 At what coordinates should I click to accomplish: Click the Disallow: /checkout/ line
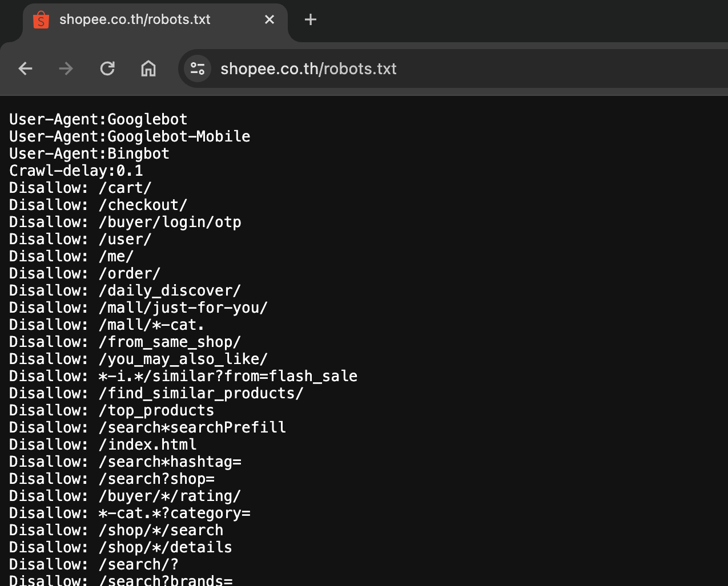coord(98,205)
